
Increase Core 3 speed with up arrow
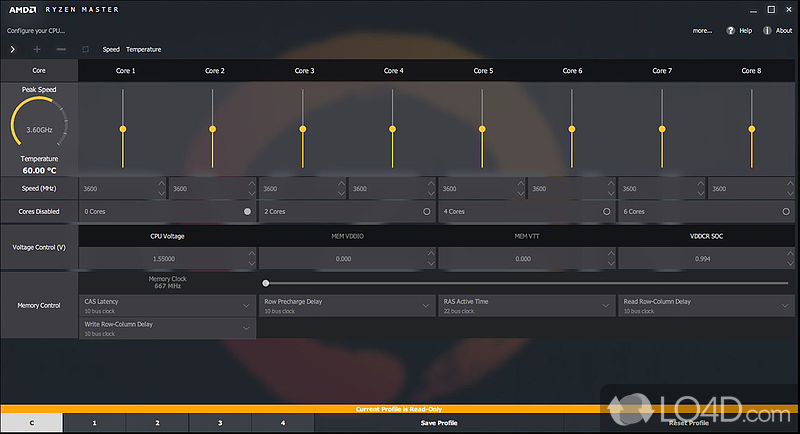(341, 183)
